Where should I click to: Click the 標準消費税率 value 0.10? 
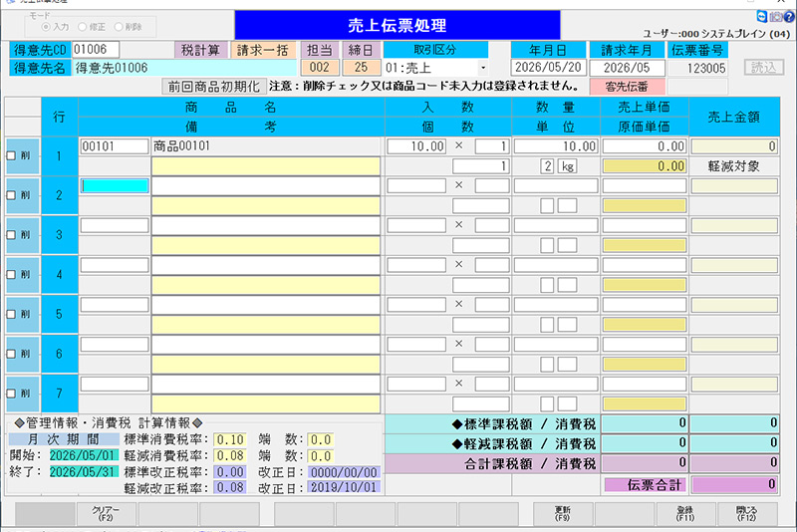[x=230, y=439]
